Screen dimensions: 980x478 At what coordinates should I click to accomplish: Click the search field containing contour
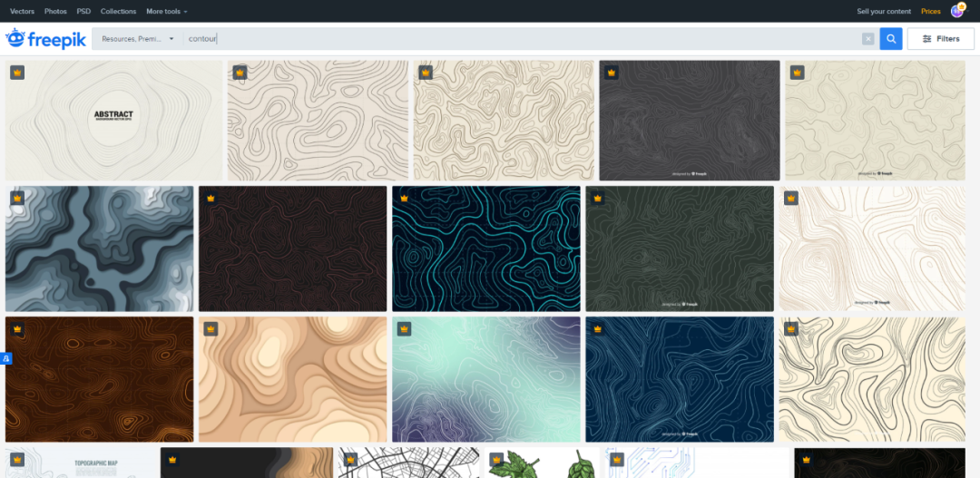click(x=522, y=39)
